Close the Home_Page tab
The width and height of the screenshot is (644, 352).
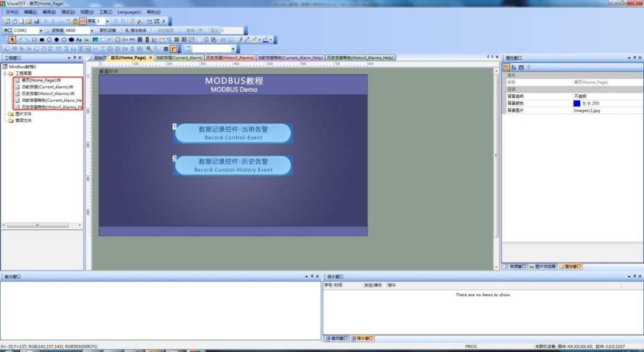tap(151, 58)
